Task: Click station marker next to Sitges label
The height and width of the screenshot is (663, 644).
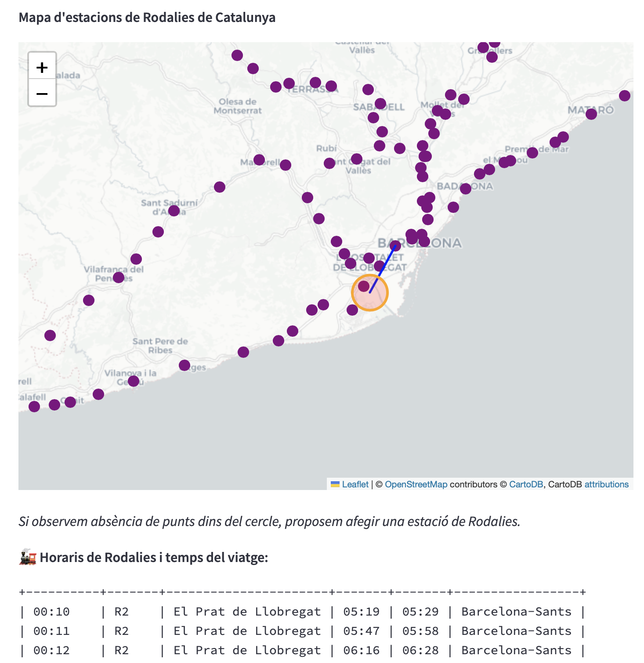Action: (x=185, y=365)
